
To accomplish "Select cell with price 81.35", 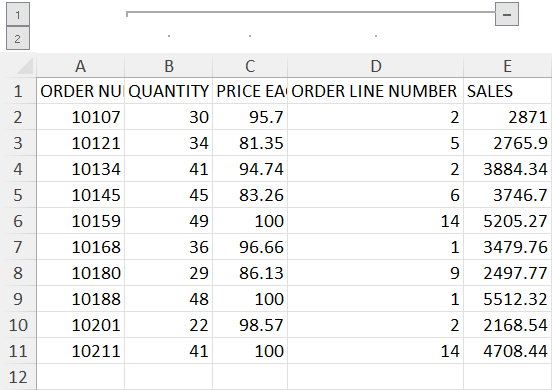I will click(250, 143).
